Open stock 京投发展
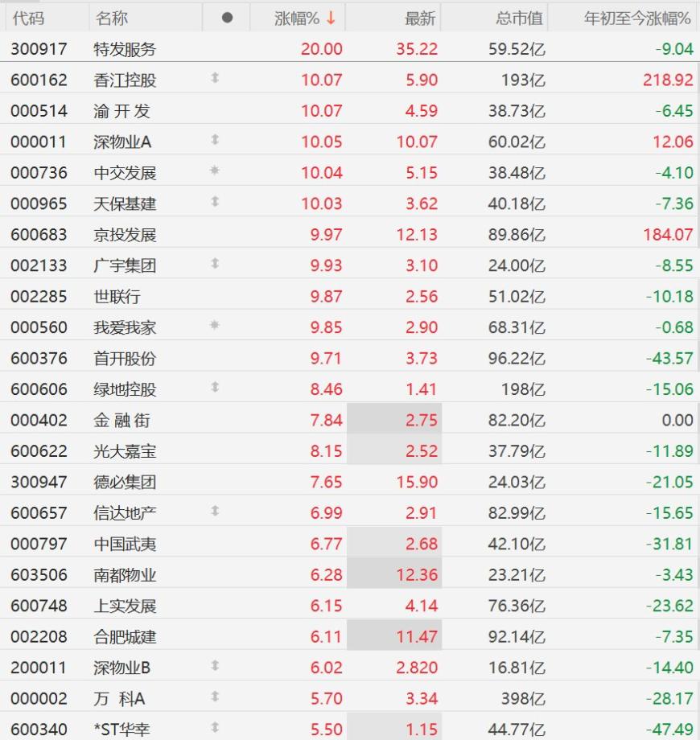 coord(125,235)
